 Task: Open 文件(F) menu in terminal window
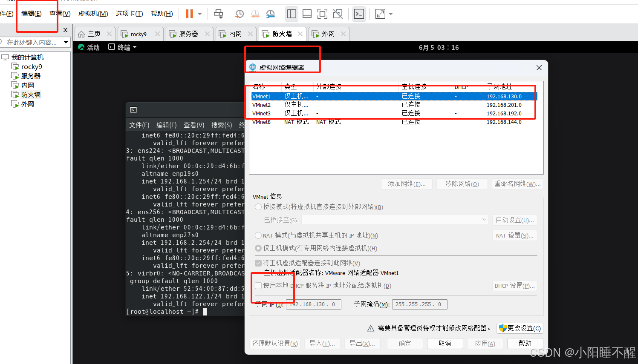pyautogui.click(x=139, y=125)
